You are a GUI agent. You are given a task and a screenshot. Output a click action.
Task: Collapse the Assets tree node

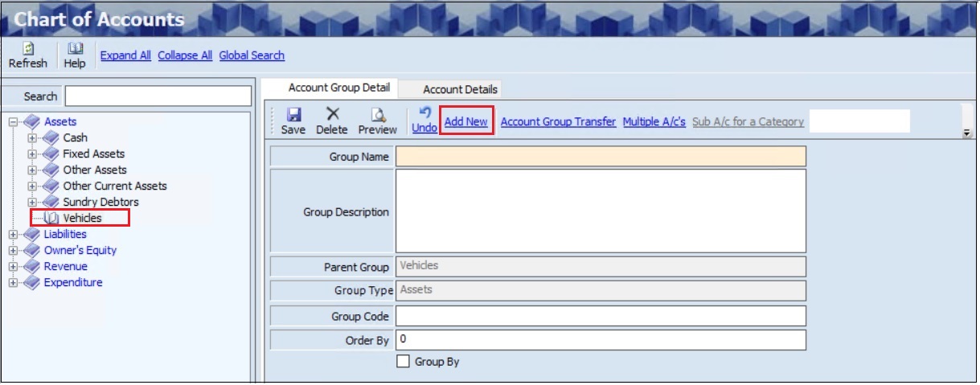13,121
